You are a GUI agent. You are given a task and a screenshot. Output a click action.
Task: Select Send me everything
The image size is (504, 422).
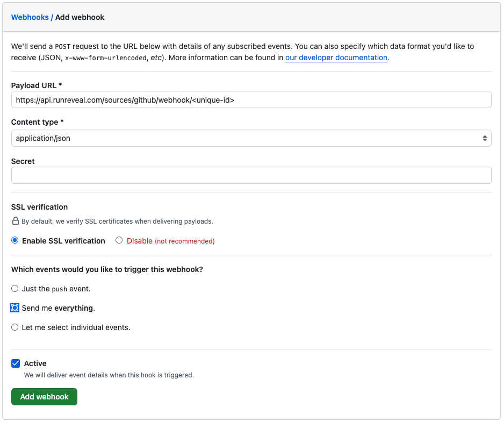15,307
